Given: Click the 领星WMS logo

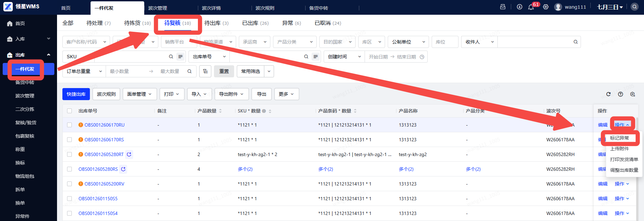Looking at the screenshot, I should (21, 6).
